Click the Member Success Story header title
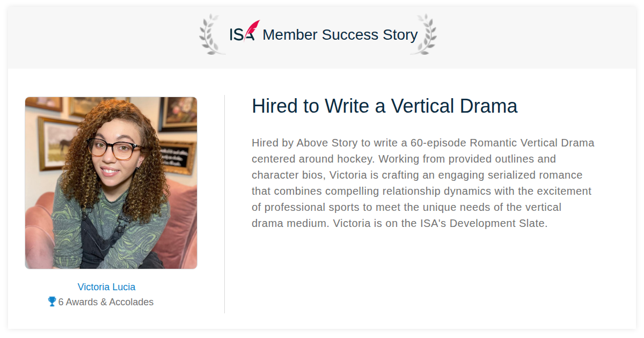The image size is (644, 338). point(340,35)
